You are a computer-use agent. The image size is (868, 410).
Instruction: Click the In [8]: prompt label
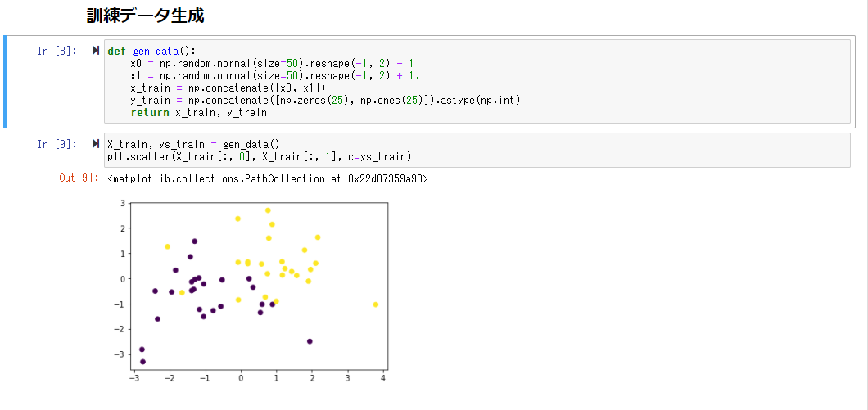[x=57, y=52]
